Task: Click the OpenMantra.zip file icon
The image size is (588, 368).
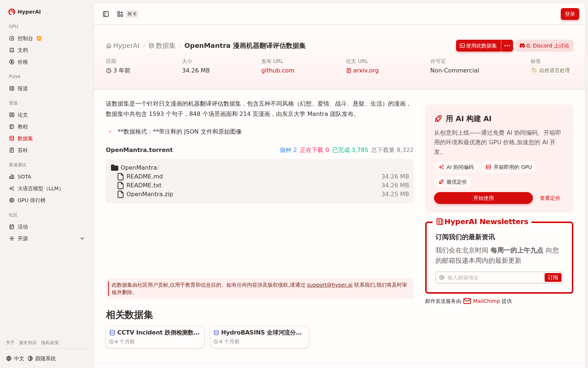Action: [121, 194]
